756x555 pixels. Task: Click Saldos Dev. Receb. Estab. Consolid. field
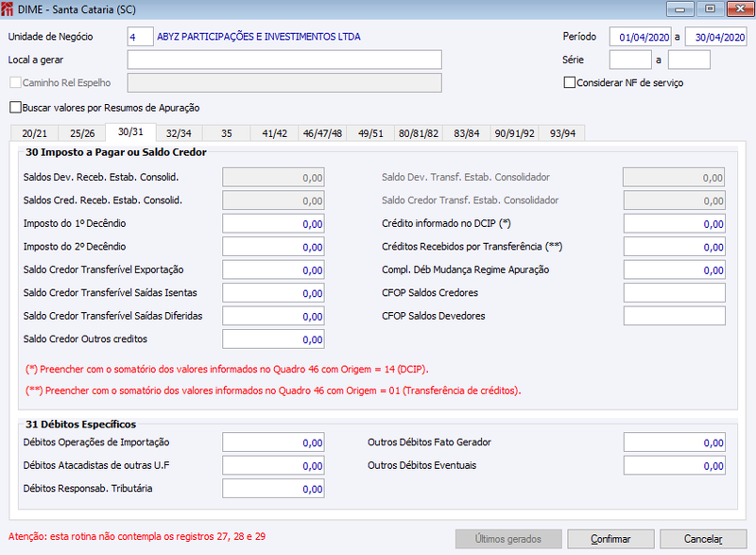click(x=273, y=178)
